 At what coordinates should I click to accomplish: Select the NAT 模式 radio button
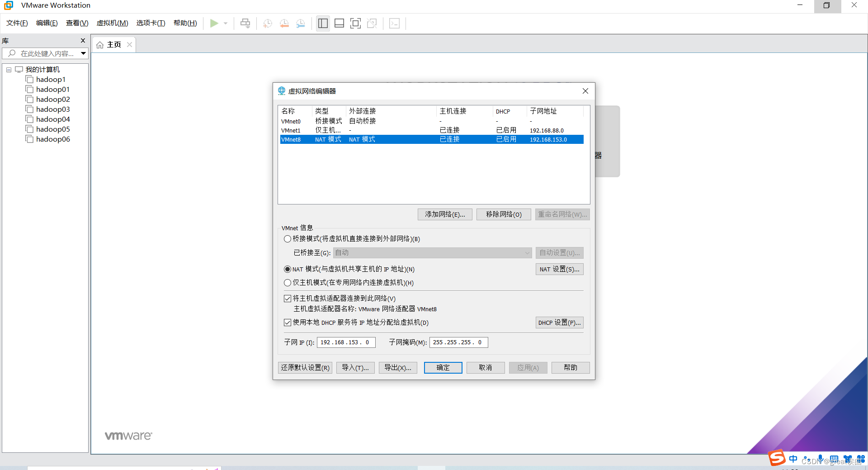(x=288, y=269)
